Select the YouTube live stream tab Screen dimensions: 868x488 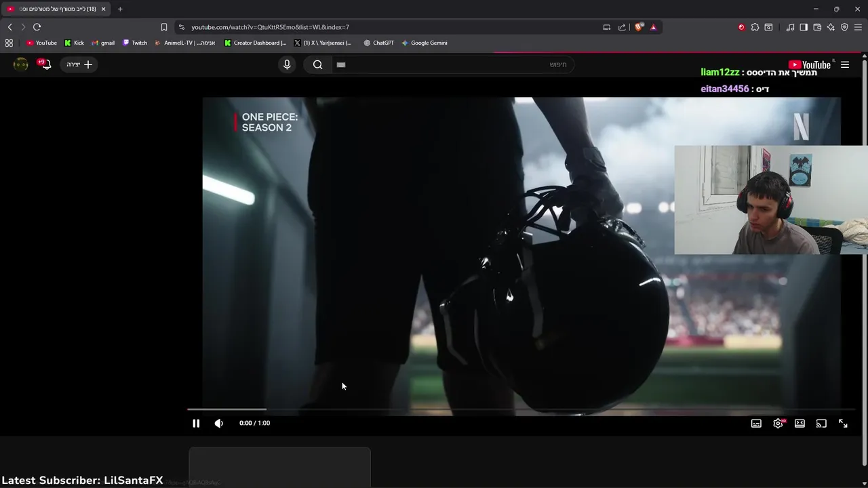tap(57, 9)
